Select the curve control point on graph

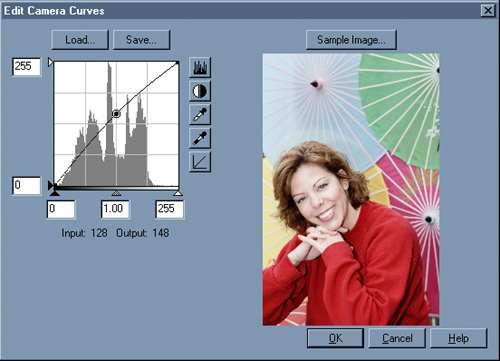116,114
